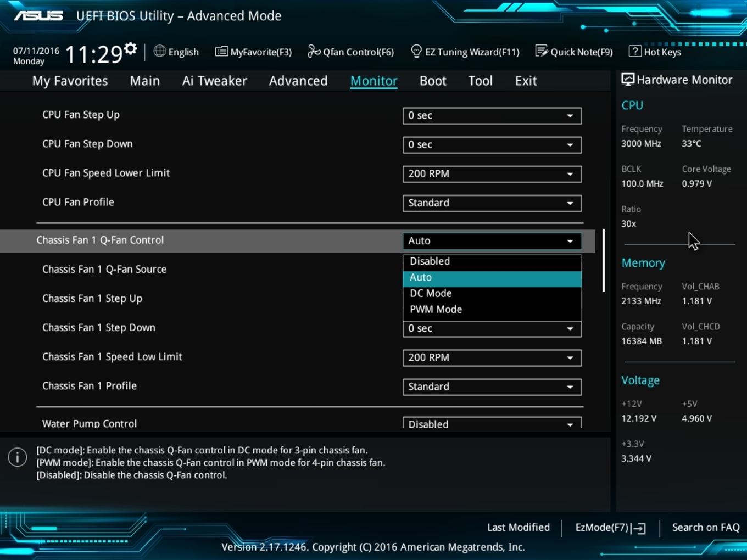The image size is (747, 560).
Task: Switch to the Boot tab
Action: tap(433, 81)
